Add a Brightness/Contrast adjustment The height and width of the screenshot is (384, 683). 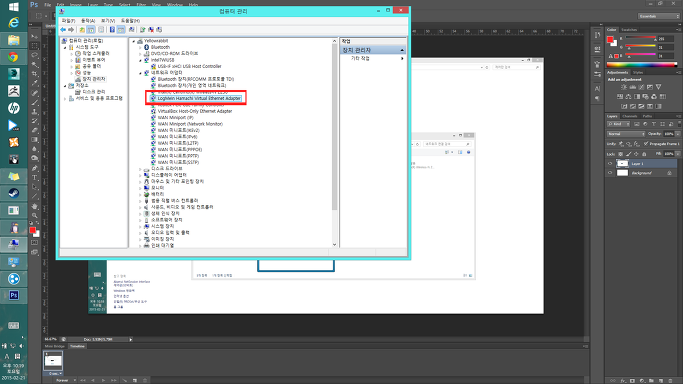pyautogui.click(x=624, y=87)
